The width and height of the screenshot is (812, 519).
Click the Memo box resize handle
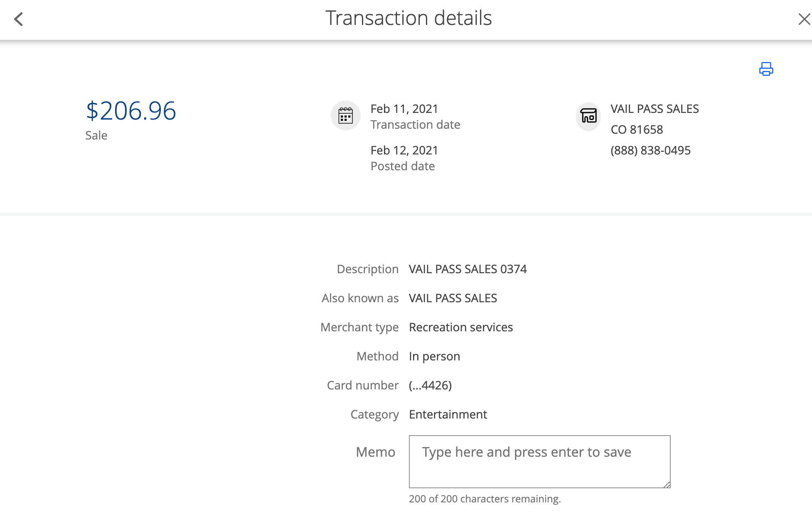click(667, 485)
